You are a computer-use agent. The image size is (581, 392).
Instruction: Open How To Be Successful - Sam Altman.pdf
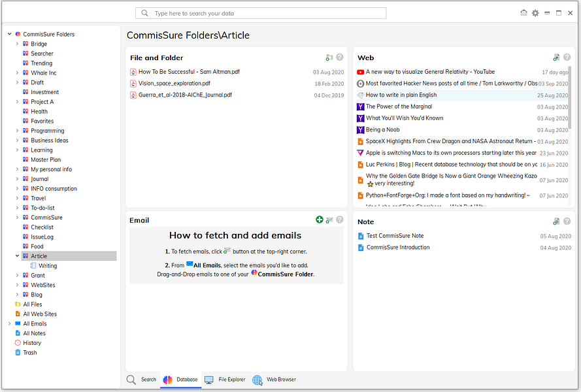189,71
